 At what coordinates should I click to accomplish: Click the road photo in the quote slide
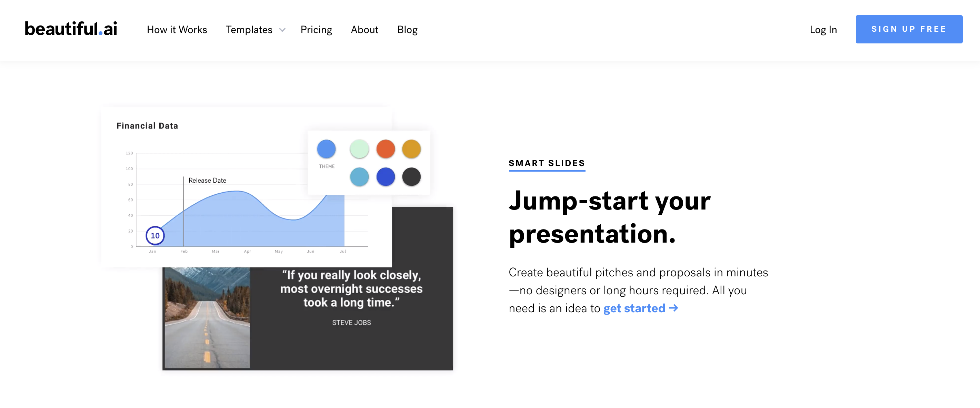point(207,317)
